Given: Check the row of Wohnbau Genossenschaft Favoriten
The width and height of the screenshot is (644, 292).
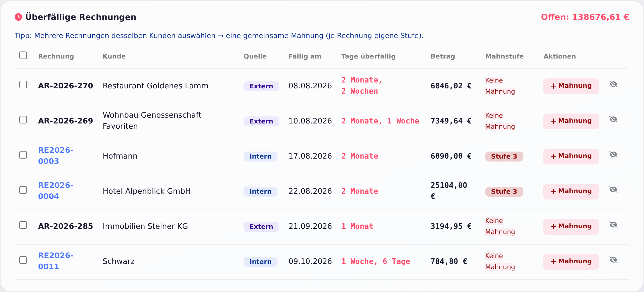Looking at the screenshot, I should click(23, 120).
